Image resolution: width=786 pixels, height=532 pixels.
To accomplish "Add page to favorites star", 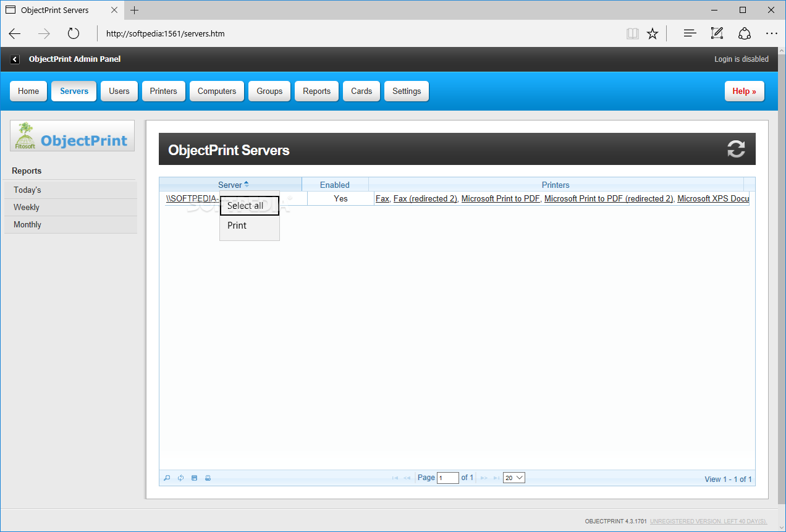I will (x=653, y=33).
